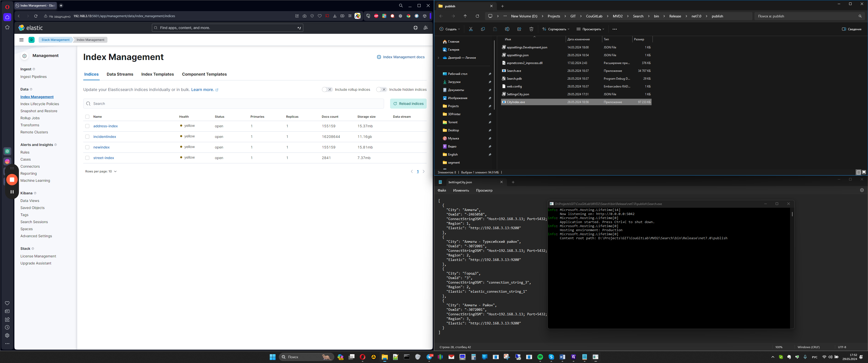Viewport: 868px width, 363px height.
Task: Open Сортировать dropdown in File Explorer
Action: (556, 29)
